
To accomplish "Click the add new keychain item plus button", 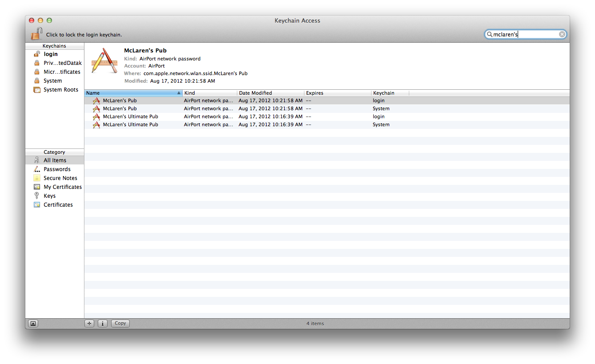I will pos(89,324).
